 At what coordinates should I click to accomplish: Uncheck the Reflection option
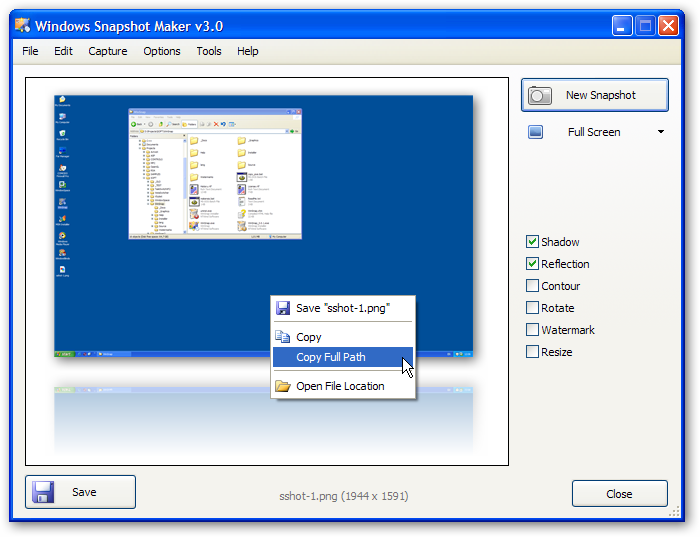(532, 264)
